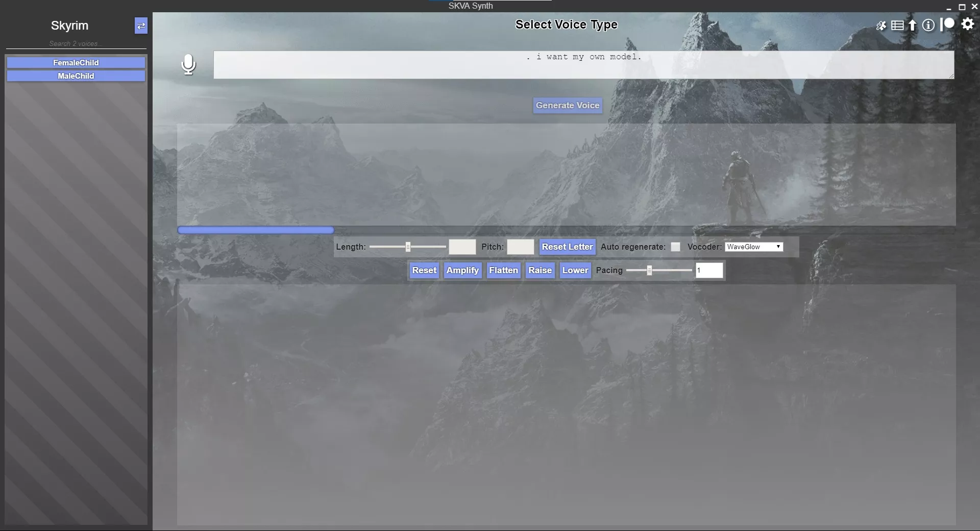Image resolution: width=980 pixels, height=531 pixels.
Task: Open the plugins puzzle-piece icon
Action: click(x=881, y=26)
